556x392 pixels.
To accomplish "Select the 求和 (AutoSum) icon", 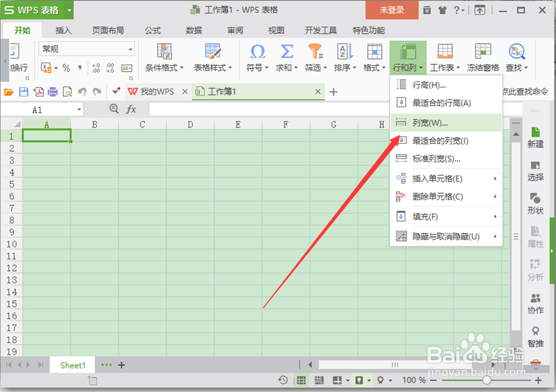I will coord(286,51).
